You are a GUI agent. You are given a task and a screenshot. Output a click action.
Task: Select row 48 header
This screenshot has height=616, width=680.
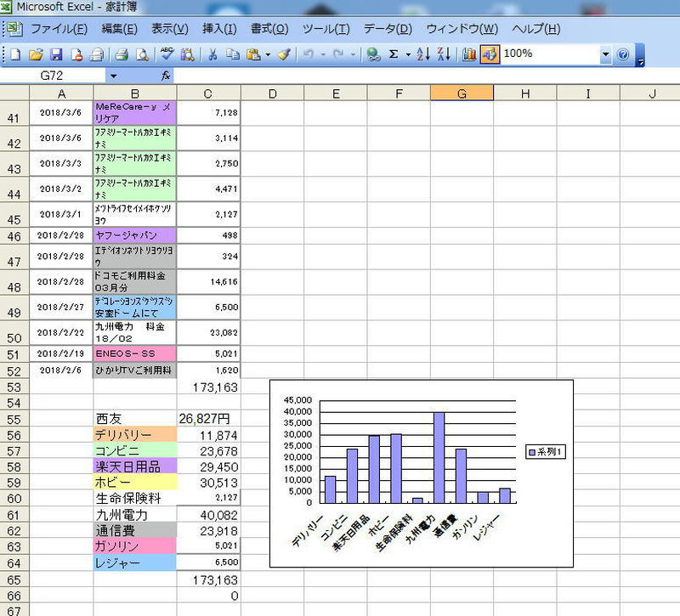[14, 282]
